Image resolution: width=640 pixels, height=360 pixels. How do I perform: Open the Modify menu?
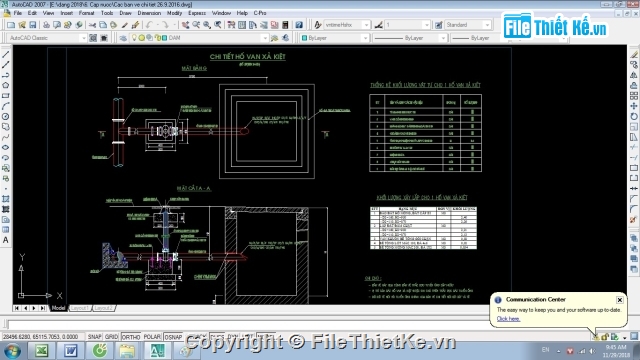click(x=174, y=13)
